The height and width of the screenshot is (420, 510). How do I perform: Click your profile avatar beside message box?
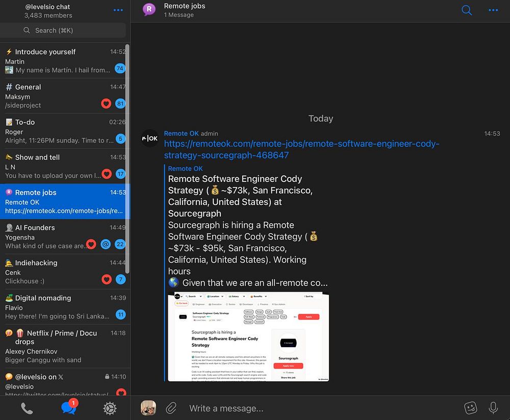pyautogui.click(x=148, y=408)
